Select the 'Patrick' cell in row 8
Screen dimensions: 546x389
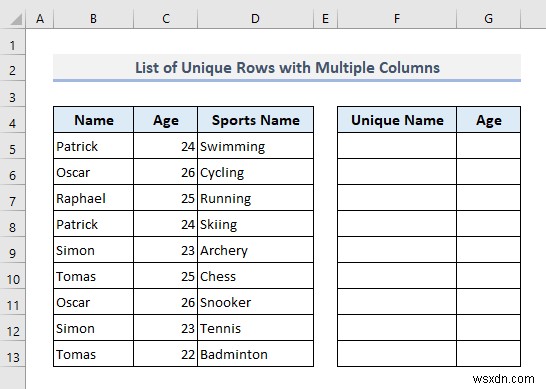pyautogui.click(x=93, y=224)
